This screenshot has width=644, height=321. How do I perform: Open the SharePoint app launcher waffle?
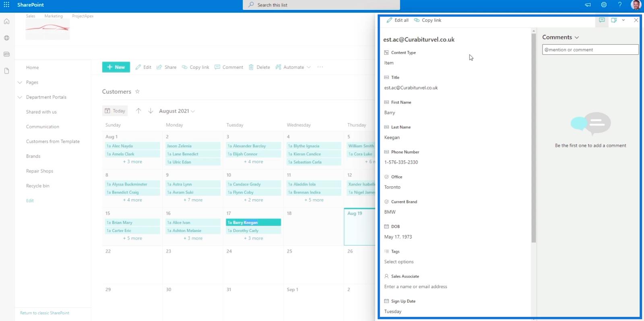[x=6, y=5]
